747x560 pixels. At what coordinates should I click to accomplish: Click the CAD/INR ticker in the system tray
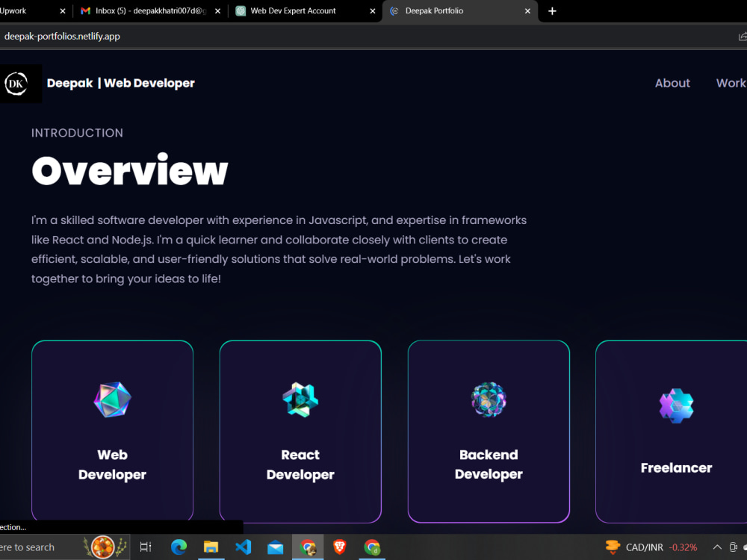tap(656, 547)
